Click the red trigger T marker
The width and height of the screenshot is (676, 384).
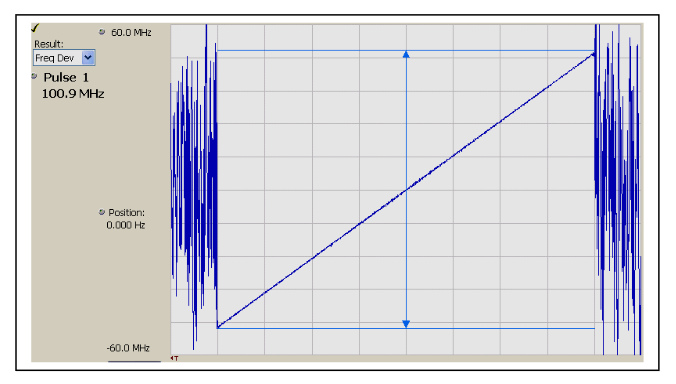(x=174, y=358)
